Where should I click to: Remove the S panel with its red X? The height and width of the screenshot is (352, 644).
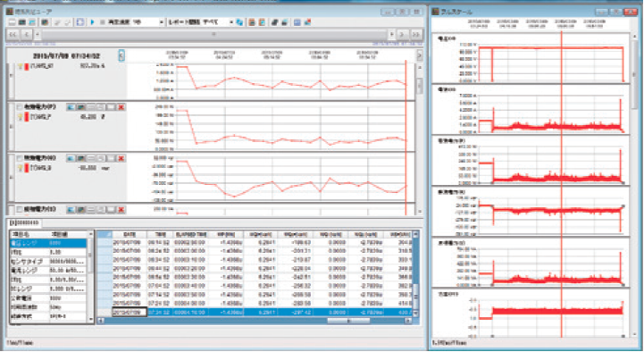[x=121, y=209]
